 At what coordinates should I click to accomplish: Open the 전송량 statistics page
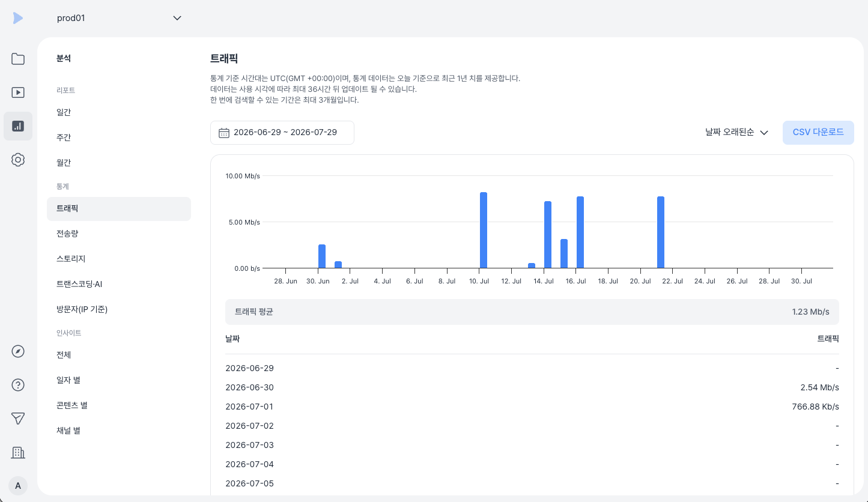(119, 234)
